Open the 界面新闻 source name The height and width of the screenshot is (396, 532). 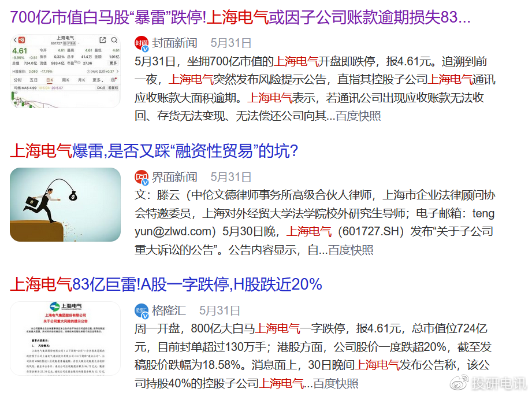tap(174, 177)
